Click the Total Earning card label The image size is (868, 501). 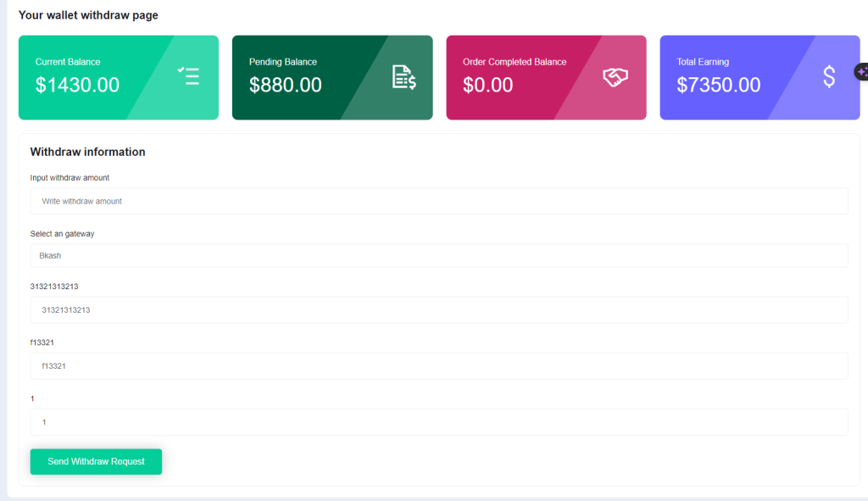(703, 62)
